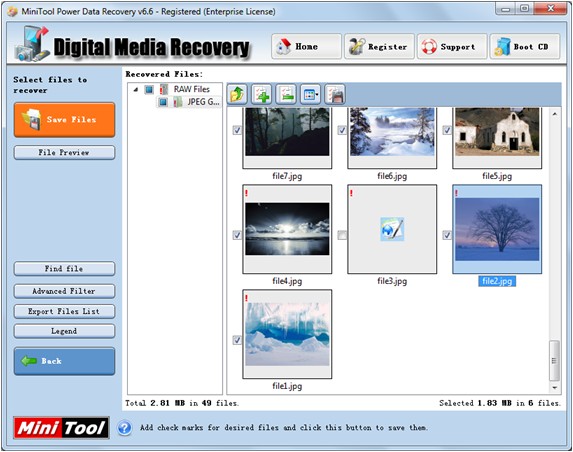Click the scroll down arrow of file list

(x=554, y=388)
